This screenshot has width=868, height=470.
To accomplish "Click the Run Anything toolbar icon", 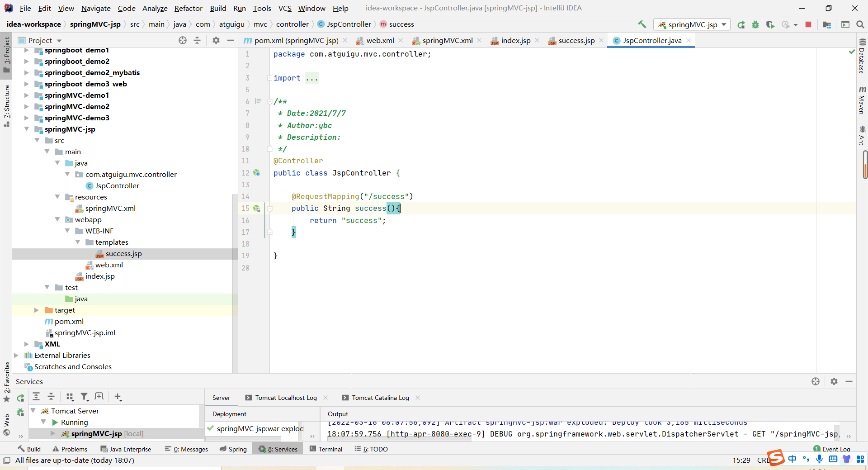I will 845,24.
